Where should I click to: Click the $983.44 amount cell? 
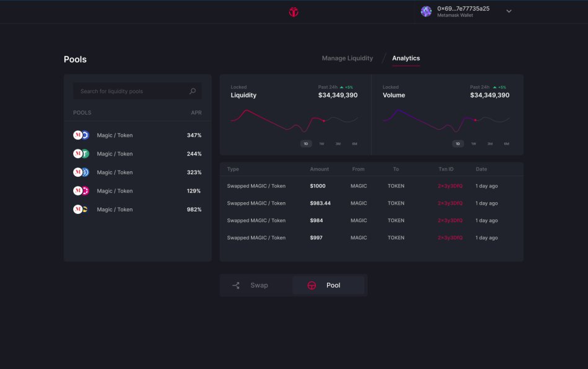pyautogui.click(x=320, y=203)
